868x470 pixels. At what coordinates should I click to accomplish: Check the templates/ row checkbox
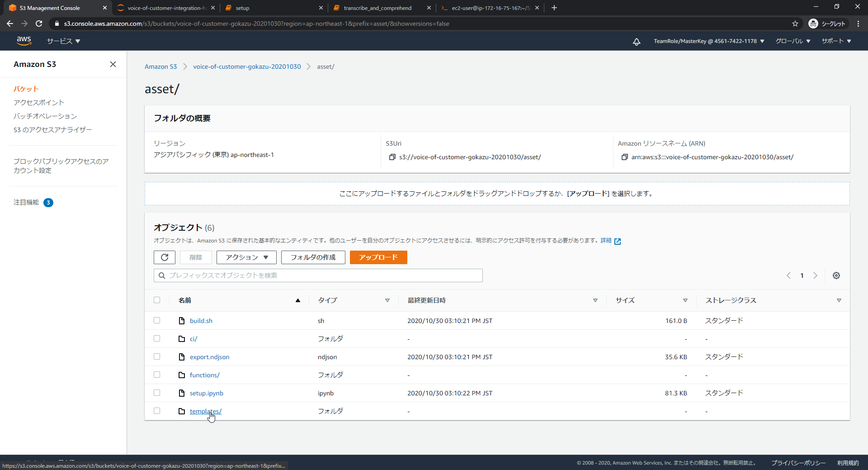tap(157, 411)
